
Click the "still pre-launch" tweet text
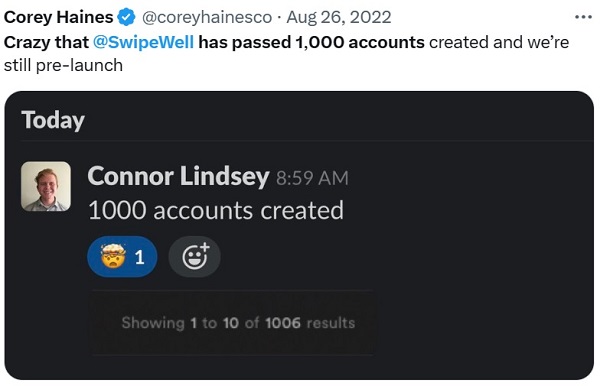pyautogui.click(x=64, y=65)
